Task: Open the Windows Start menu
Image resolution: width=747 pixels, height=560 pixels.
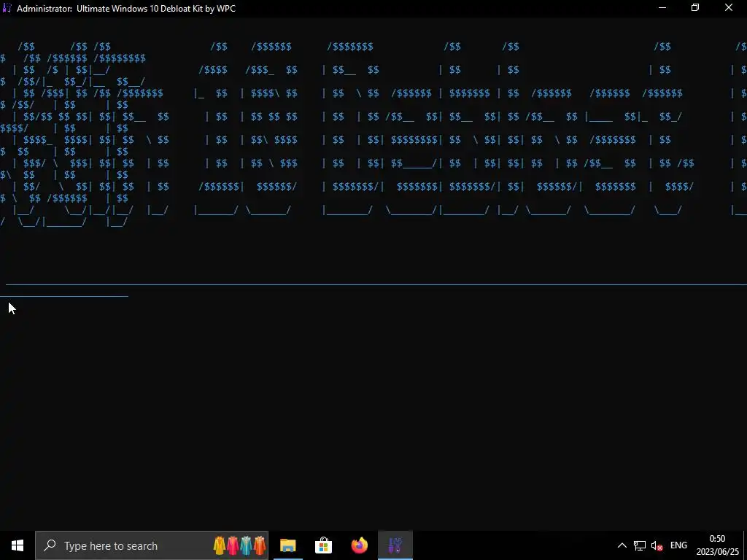Action: click(x=18, y=545)
